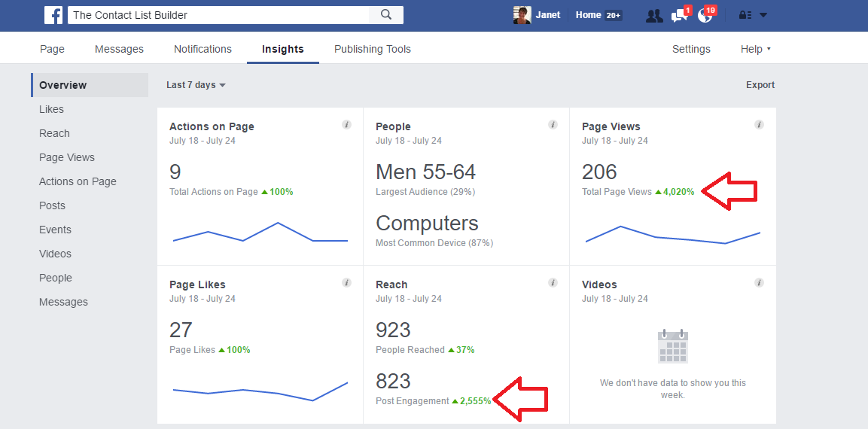The width and height of the screenshot is (868, 429).
Task: Click the info icon on Reach card
Action: (x=553, y=283)
